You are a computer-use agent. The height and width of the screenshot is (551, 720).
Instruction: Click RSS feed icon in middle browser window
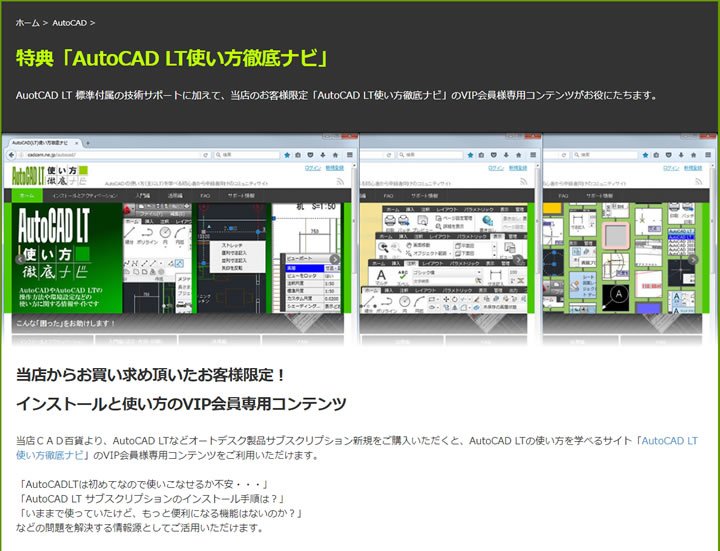523,182
